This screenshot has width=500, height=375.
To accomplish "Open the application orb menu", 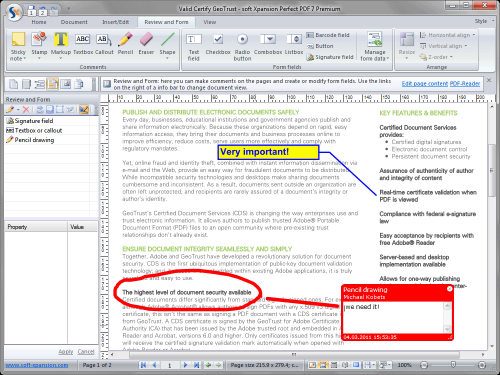I will 13,12.
